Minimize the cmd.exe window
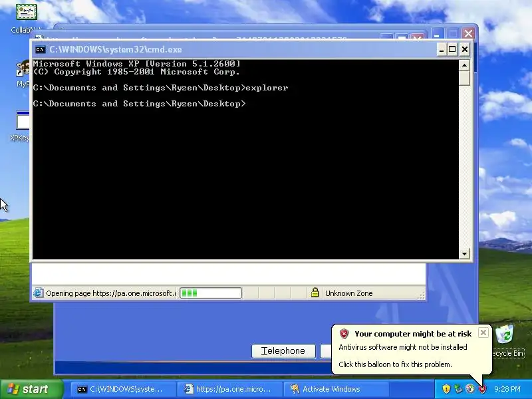Image resolution: width=532 pixels, height=399 pixels. click(x=441, y=49)
